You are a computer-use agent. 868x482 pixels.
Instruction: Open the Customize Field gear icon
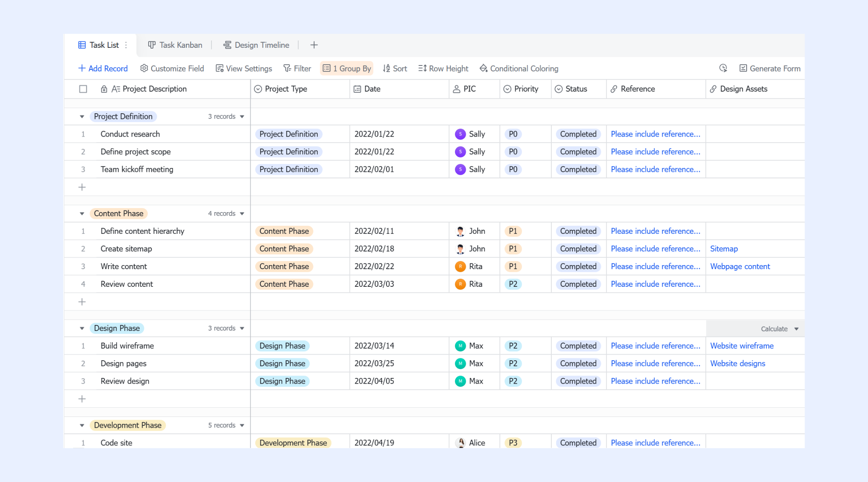(x=144, y=68)
